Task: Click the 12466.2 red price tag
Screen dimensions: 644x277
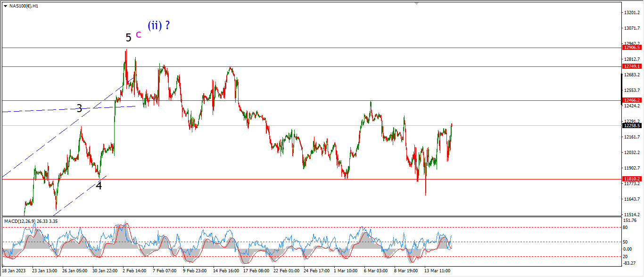Action: 631,100
